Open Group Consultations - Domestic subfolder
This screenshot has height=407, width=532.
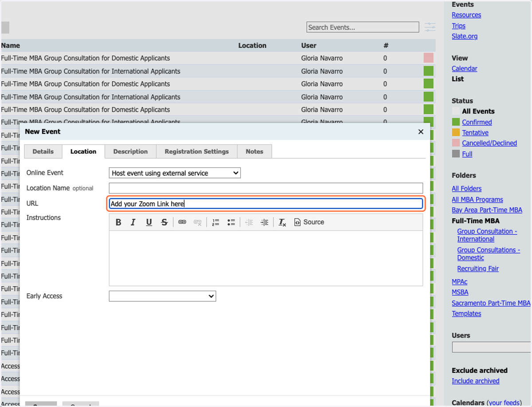click(489, 254)
